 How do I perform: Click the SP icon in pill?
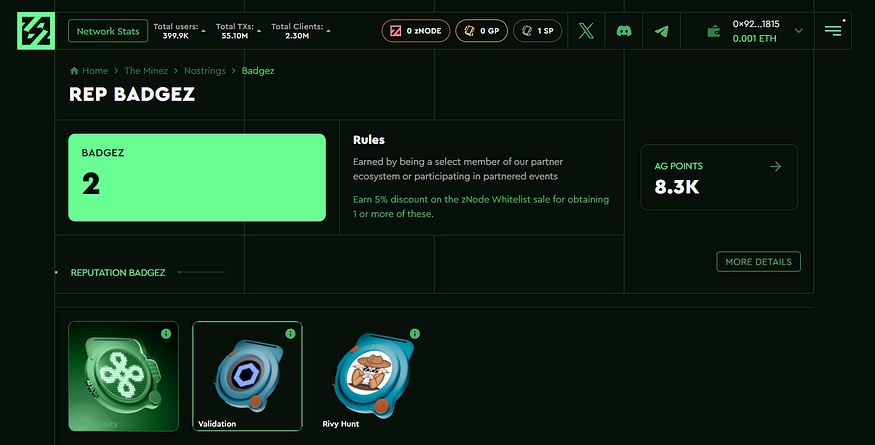click(527, 31)
